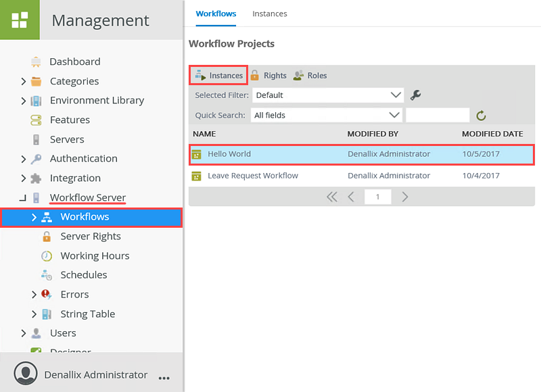Click the green Management app grid icon
Screen dimensions: 541x392
20,20
